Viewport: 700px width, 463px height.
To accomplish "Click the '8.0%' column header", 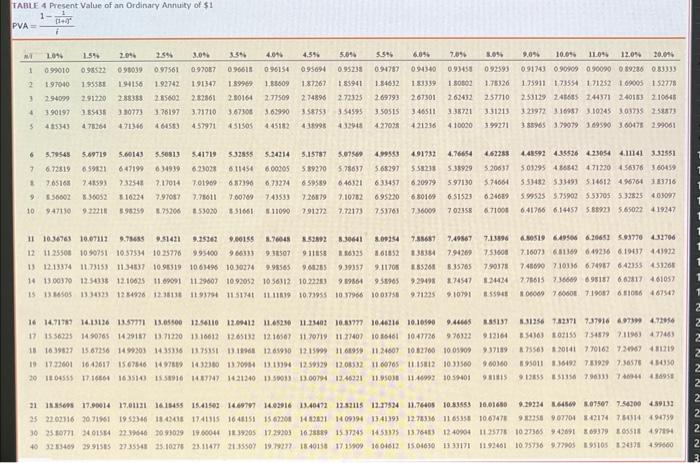I will [495, 55].
